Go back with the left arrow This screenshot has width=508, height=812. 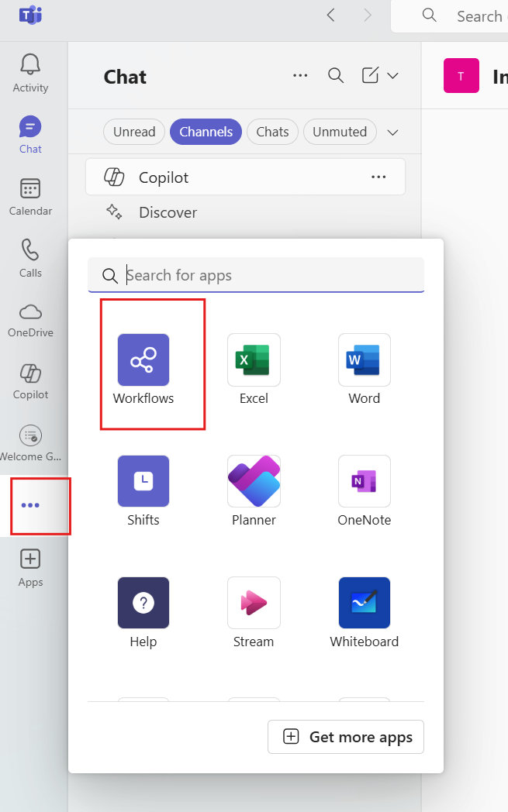[x=330, y=15]
